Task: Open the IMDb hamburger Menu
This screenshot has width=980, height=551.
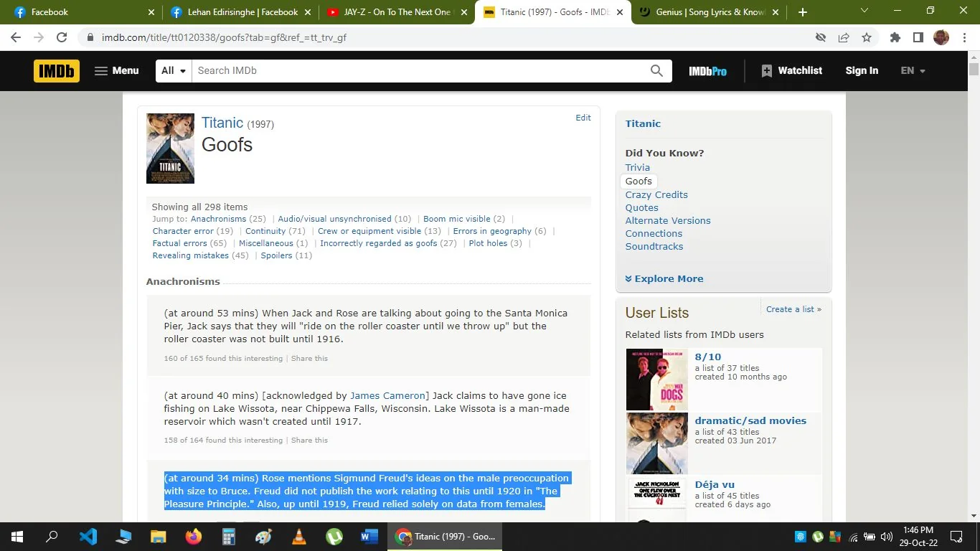Action: point(116,70)
